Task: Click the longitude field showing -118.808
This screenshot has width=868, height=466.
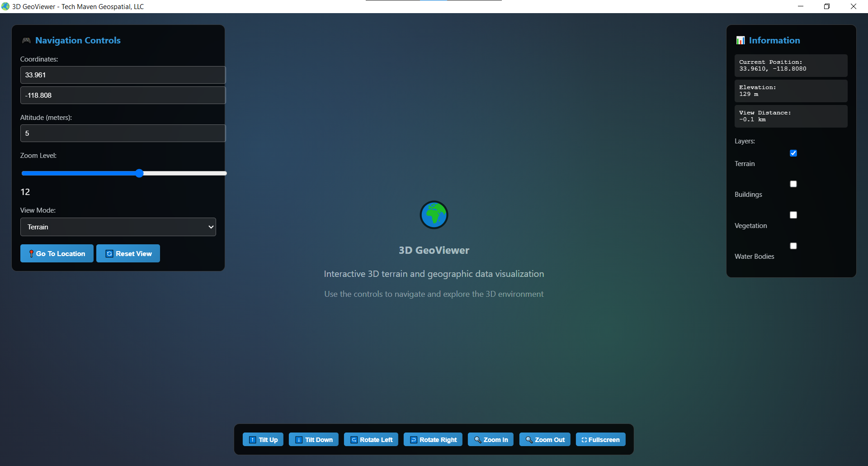Action: click(x=123, y=95)
